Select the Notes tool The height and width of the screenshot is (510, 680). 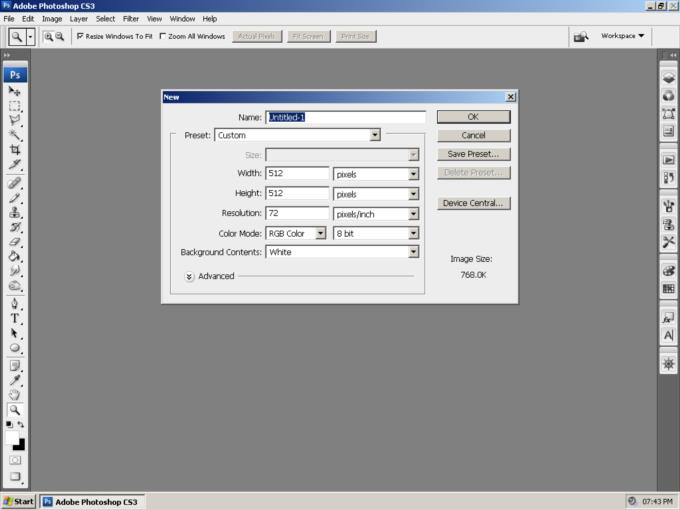coord(14,366)
